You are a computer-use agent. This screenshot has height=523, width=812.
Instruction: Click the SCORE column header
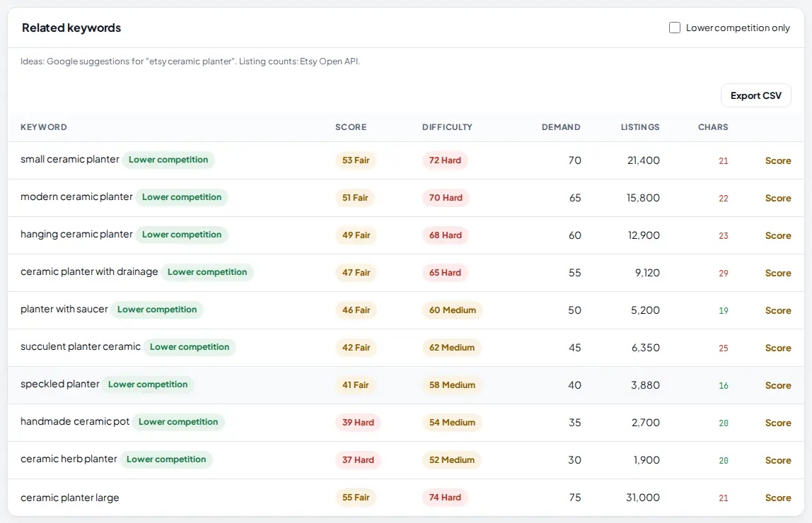pos(351,127)
